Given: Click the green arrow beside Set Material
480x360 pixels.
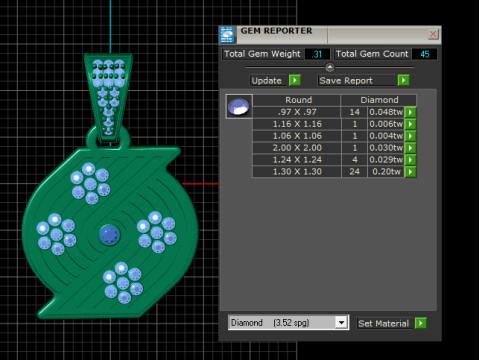Looking at the screenshot, I should (x=421, y=323).
